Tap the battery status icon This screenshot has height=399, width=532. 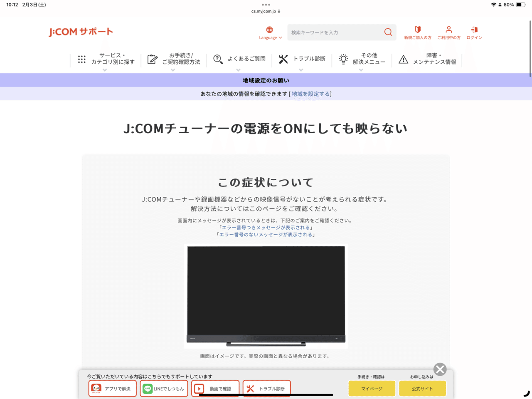pos(521,5)
